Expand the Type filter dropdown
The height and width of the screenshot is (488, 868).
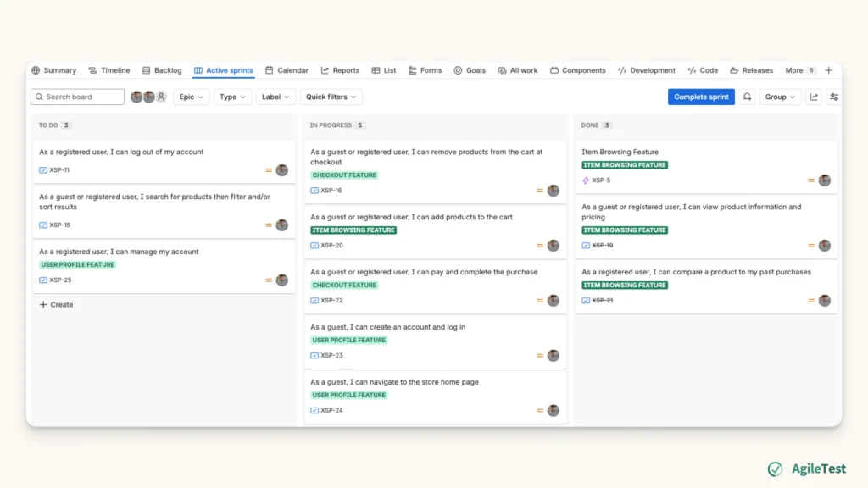click(232, 97)
